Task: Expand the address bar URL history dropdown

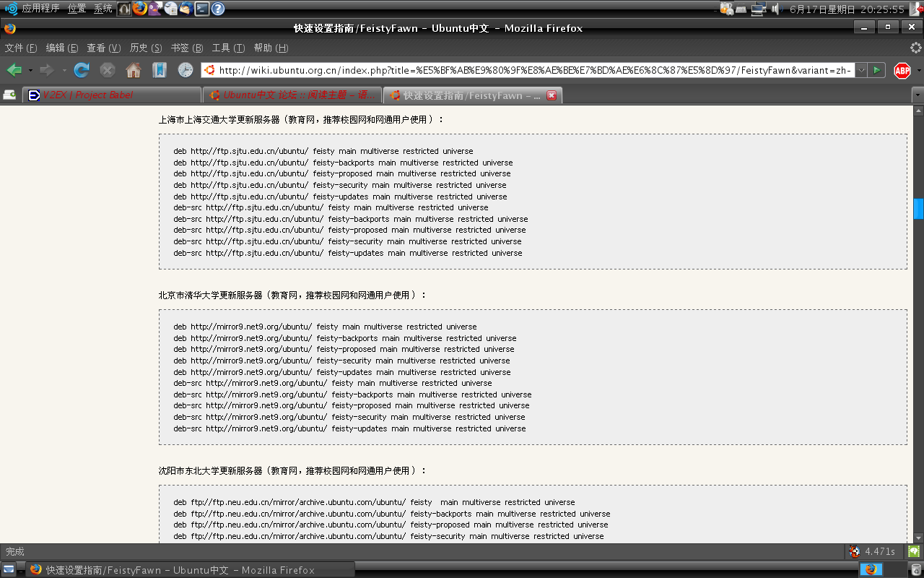Action: click(860, 70)
